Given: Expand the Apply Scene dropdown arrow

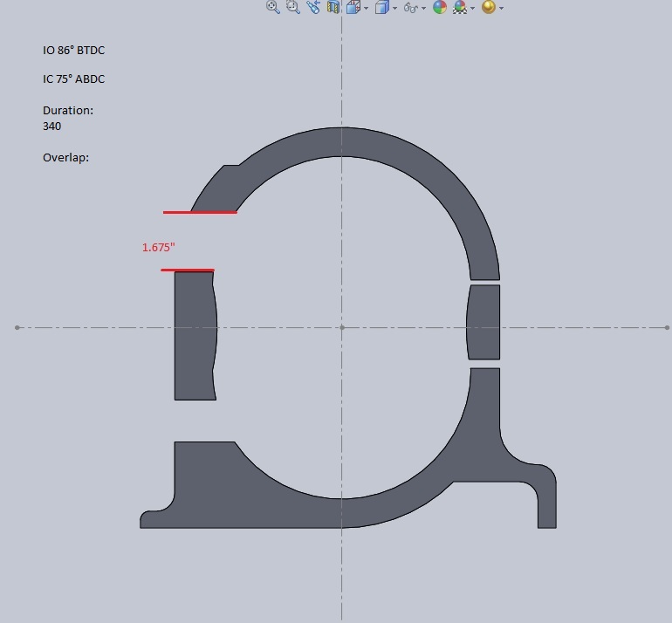Looking at the screenshot, I should 472,8.
